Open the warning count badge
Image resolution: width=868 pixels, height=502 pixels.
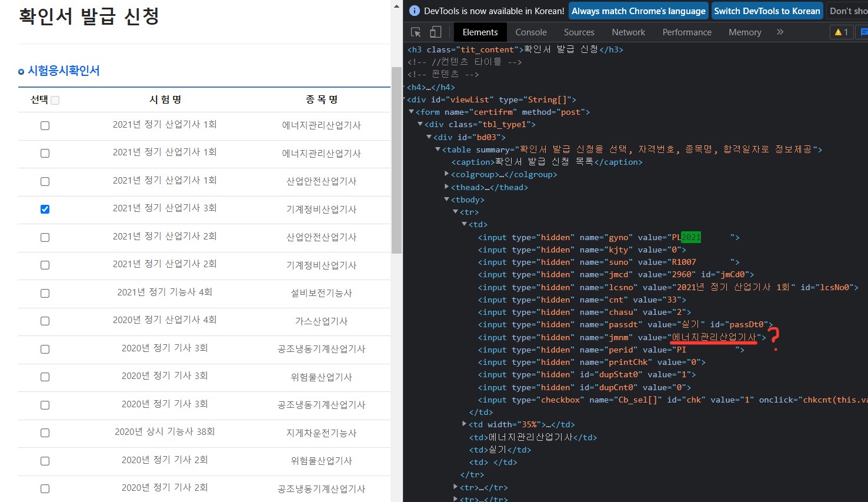click(841, 32)
